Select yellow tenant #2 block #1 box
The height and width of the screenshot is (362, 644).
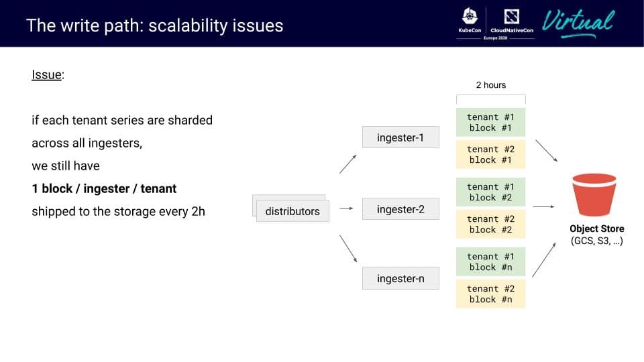point(490,155)
